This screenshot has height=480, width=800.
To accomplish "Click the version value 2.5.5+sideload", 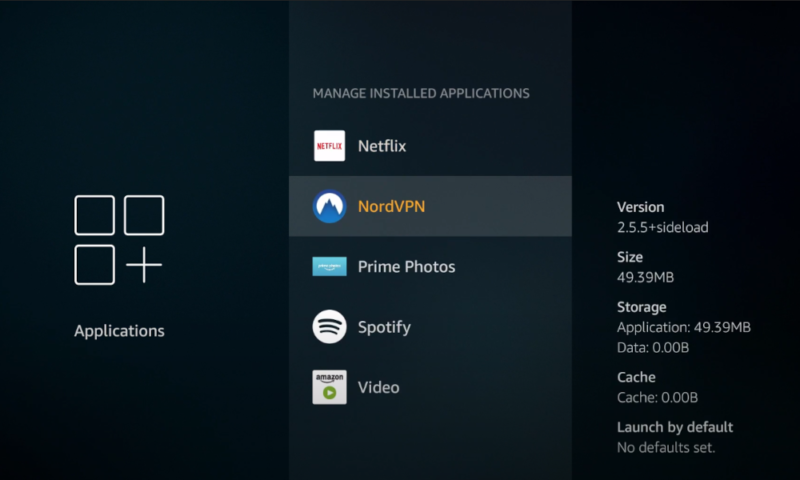I will click(x=662, y=228).
